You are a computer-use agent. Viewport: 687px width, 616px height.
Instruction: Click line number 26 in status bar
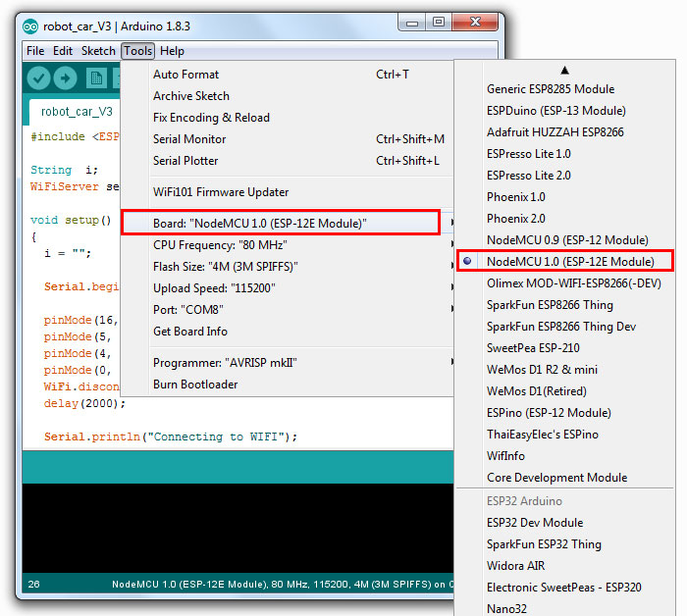pyautogui.click(x=33, y=584)
